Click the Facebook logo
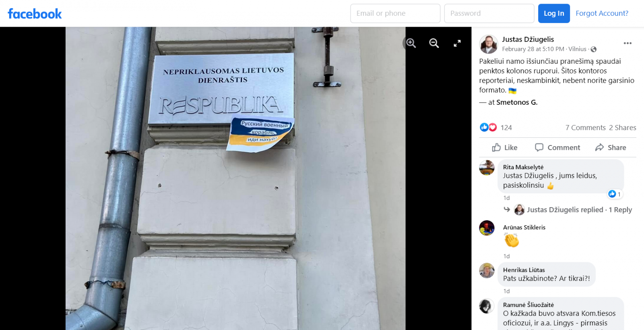The width and height of the screenshot is (644, 330). coord(35,14)
